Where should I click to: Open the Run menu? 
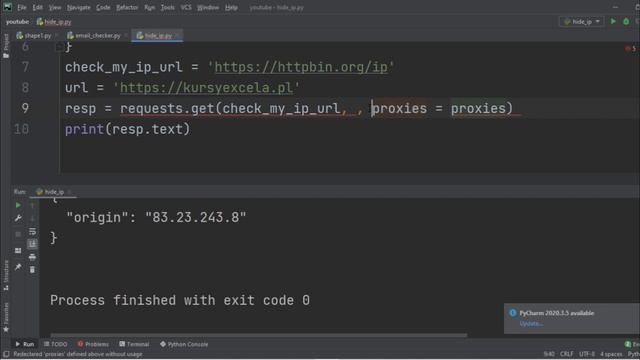(149, 7)
